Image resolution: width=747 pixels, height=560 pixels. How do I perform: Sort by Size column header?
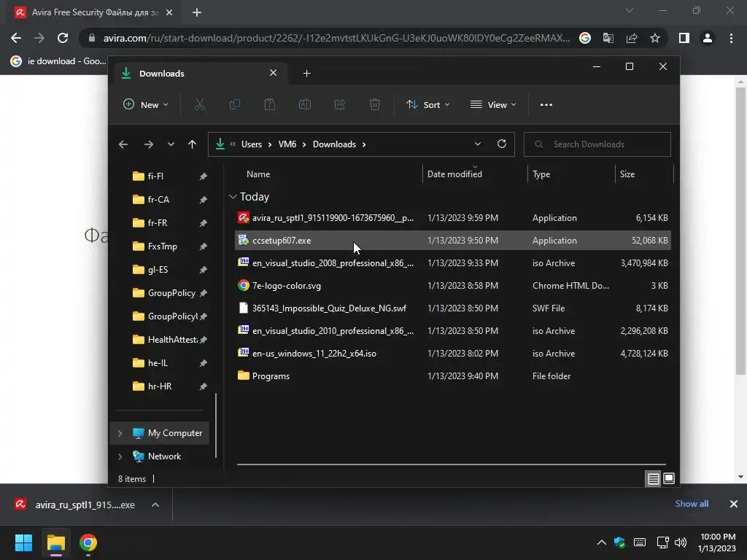(x=627, y=174)
